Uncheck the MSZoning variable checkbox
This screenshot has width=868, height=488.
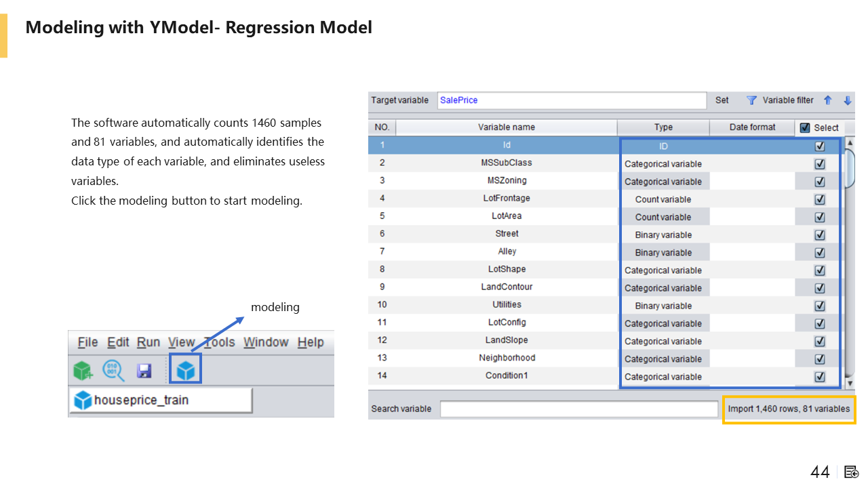click(x=820, y=182)
